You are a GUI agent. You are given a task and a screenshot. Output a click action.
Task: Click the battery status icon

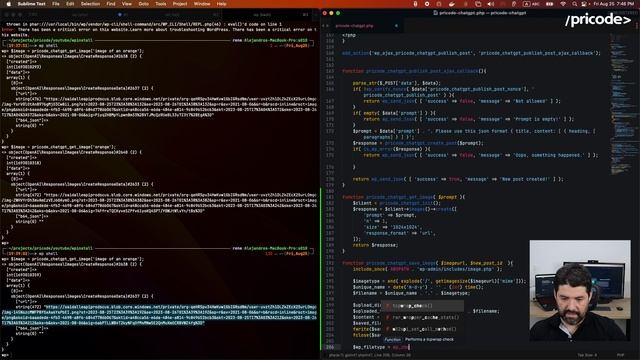click(550, 4)
